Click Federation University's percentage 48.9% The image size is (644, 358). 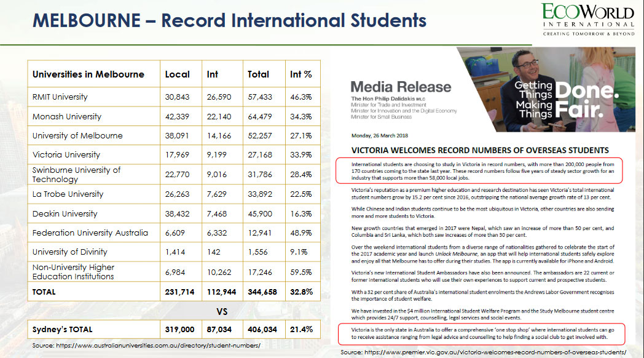[301, 233]
